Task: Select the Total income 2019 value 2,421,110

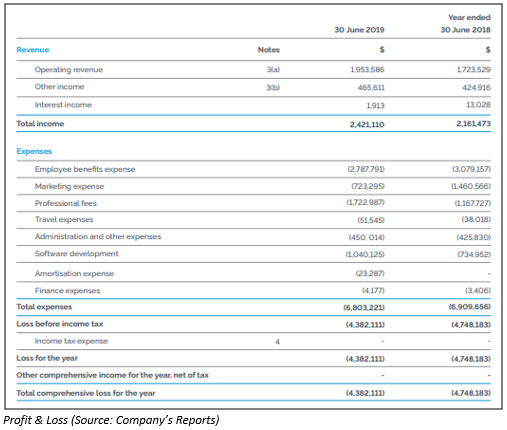Action: tap(367, 124)
